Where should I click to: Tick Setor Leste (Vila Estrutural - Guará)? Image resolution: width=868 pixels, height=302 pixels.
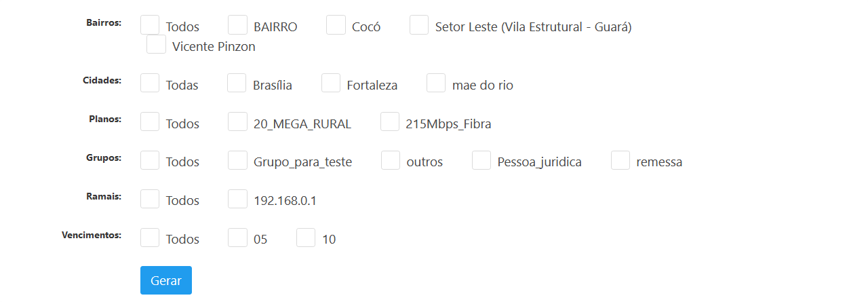click(x=419, y=25)
